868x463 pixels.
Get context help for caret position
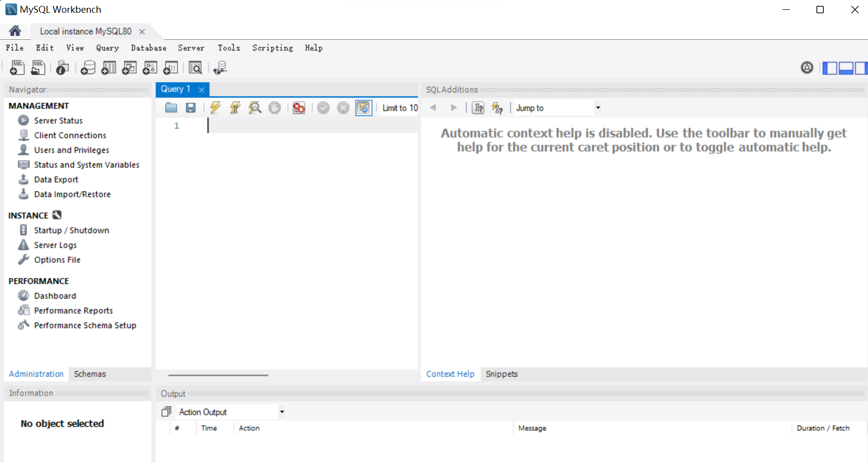tap(478, 108)
